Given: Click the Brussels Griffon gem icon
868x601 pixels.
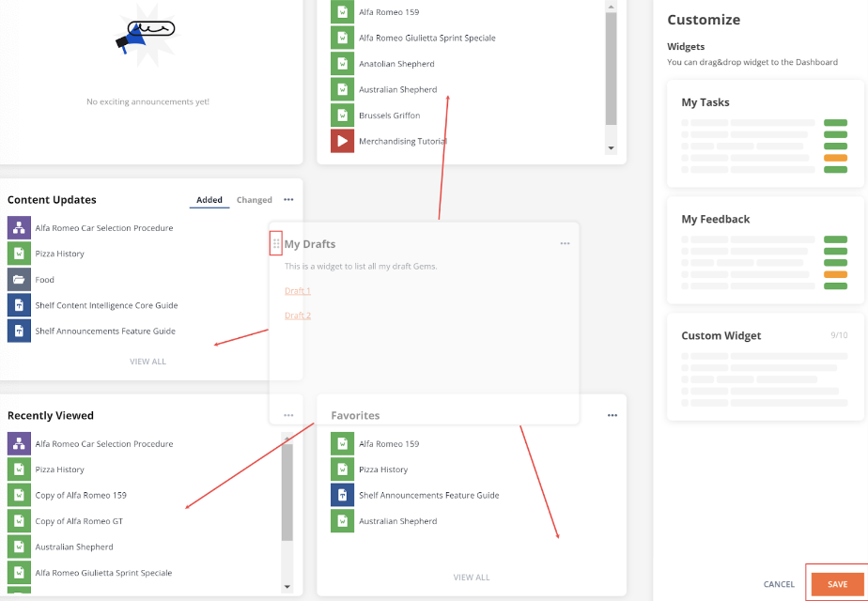Looking at the screenshot, I should pyautogui.click(x=341, y=115).
